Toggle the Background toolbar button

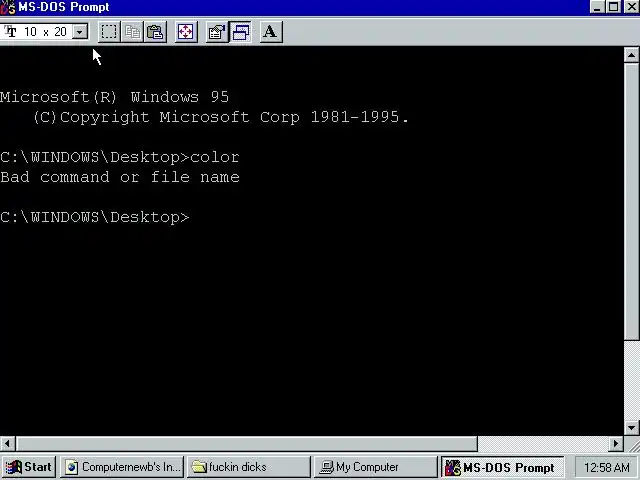pyautogui.click(x=240, y=32)
